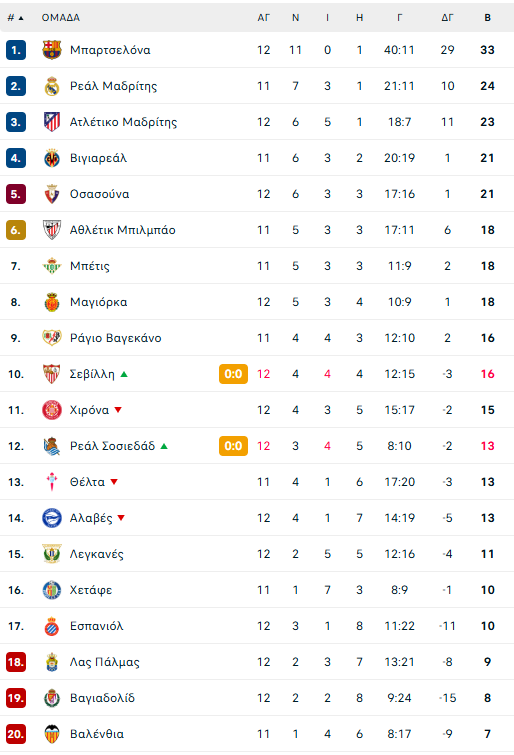Select the Atlético Madrid crest icon

(52, 122)
